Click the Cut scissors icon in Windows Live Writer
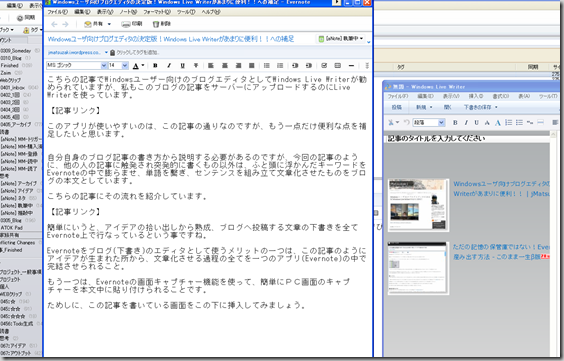 coord(391,122)
